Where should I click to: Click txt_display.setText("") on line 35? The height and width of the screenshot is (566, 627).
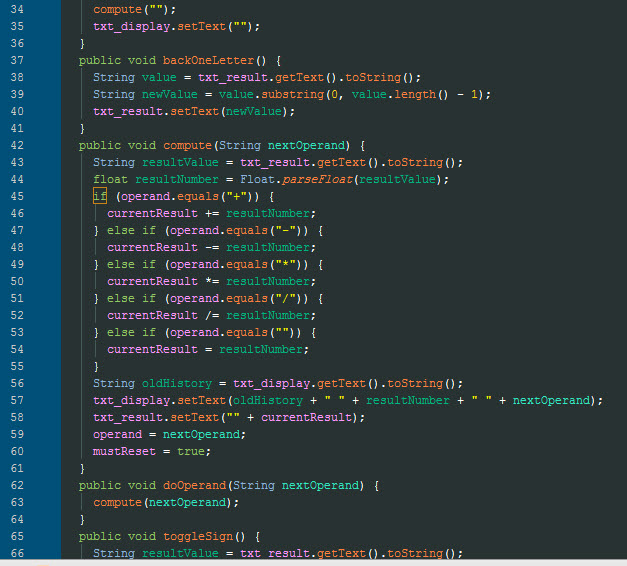point(177,26)
